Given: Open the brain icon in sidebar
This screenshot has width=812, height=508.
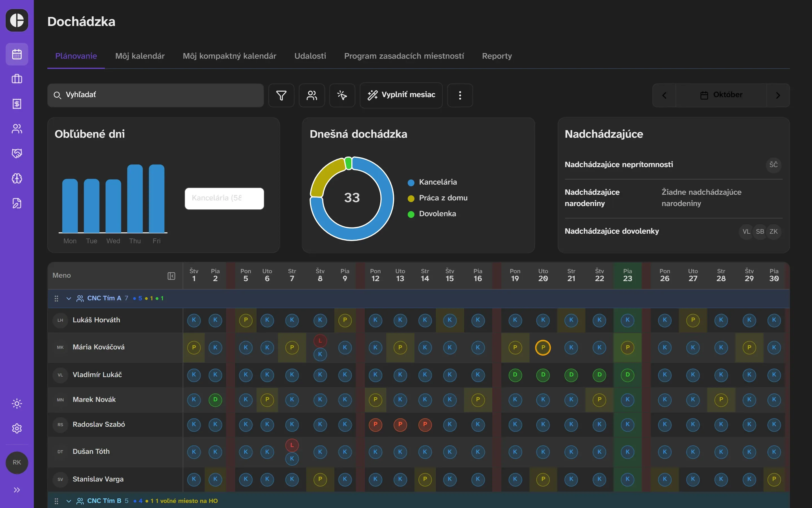Looking at the screenshot, I should (x=17, y=178).
